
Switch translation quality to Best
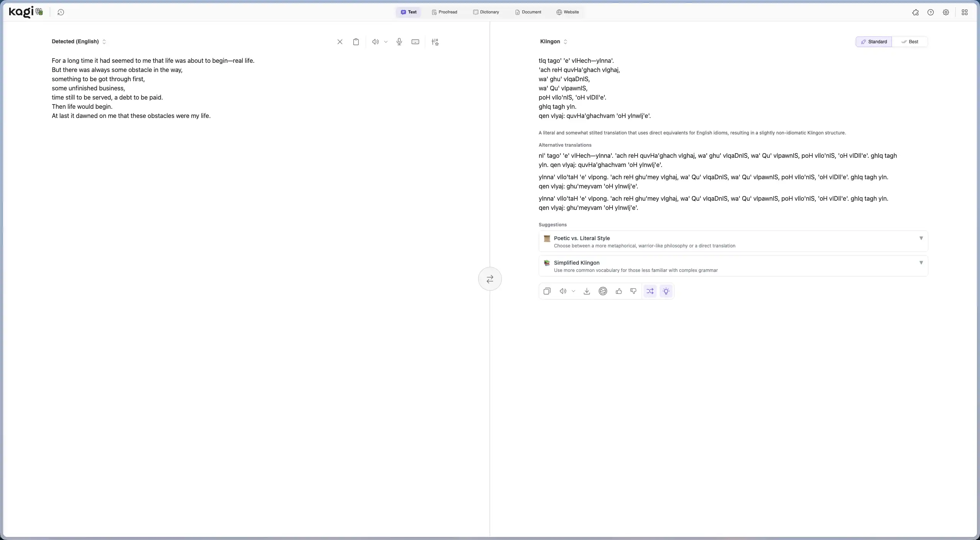(x=910, y=42)
